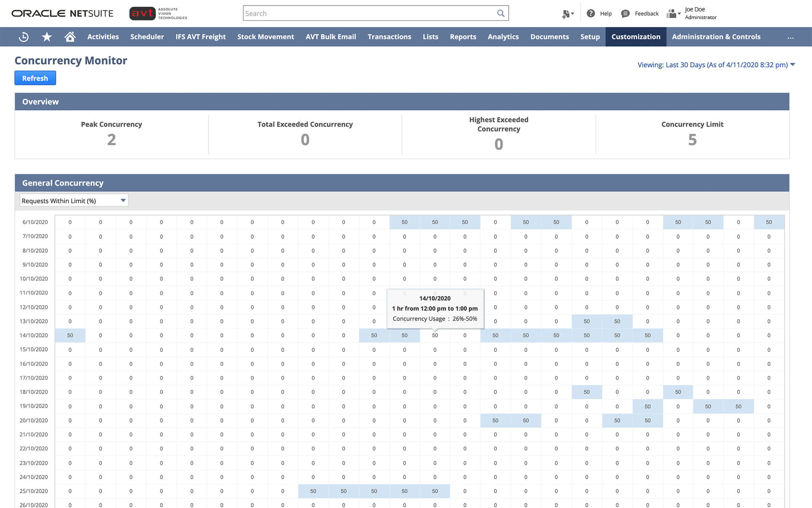Expand the Requests Within Limit (%) dropdown
Screen dimensions: 812x508
[123, 200]
